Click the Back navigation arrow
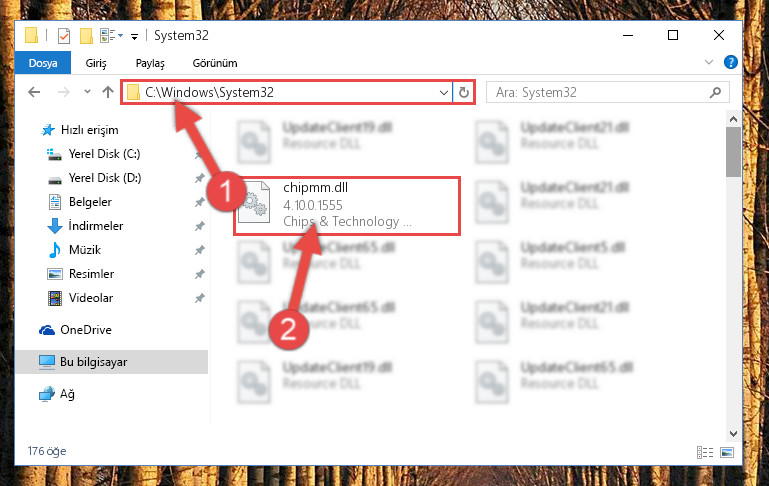Image resolution: width=769 pixels, height=486 pixels. tap(34, 92)
